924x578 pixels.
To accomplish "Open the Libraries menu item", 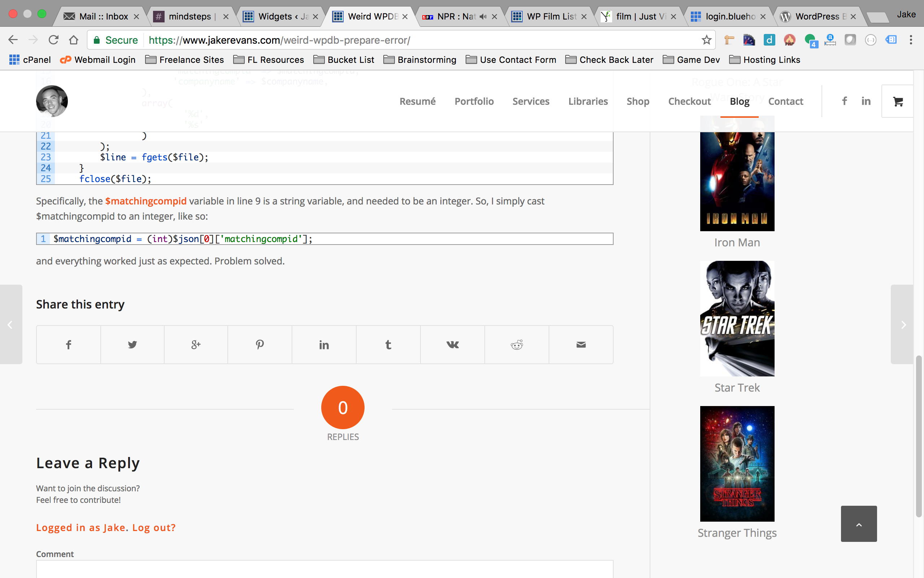I will click(588, 101).
